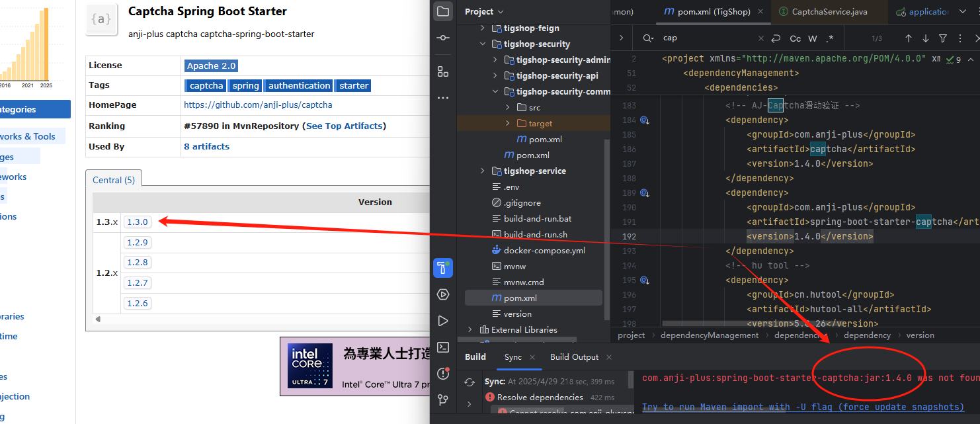Open the Central (5) tab on MvnRepository
980x424 pixels.
click(113, 180)
